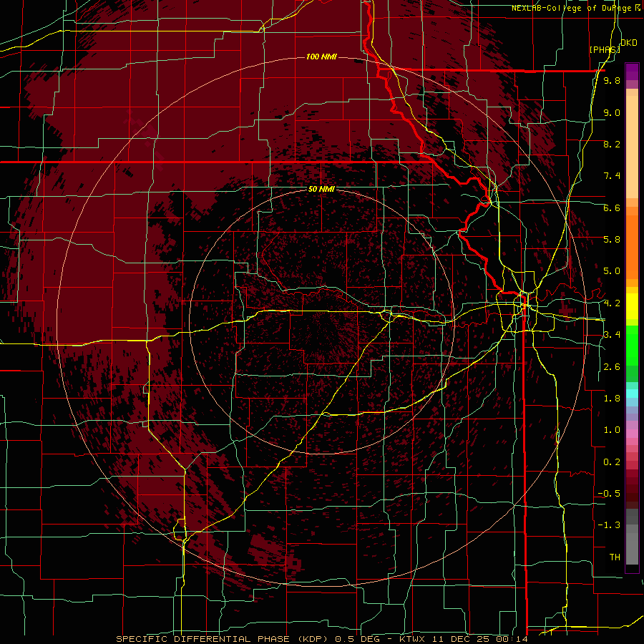
Task: Pick the purple segment at the top of the color bar
Action: 632,72
